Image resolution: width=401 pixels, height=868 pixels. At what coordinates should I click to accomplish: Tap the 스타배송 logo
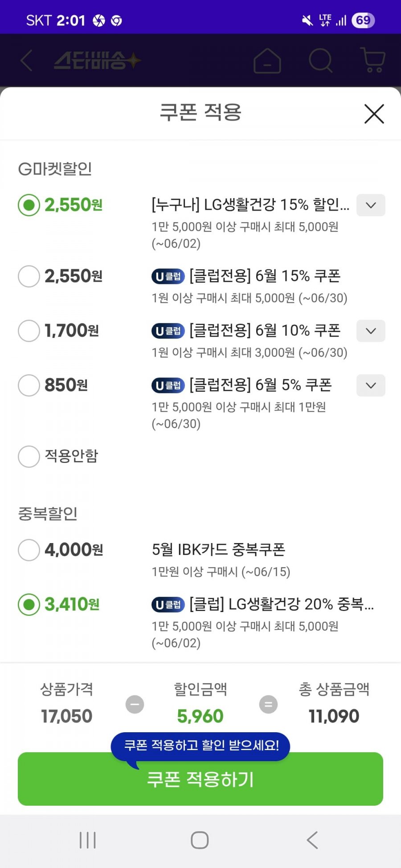[x=97, y=61]
